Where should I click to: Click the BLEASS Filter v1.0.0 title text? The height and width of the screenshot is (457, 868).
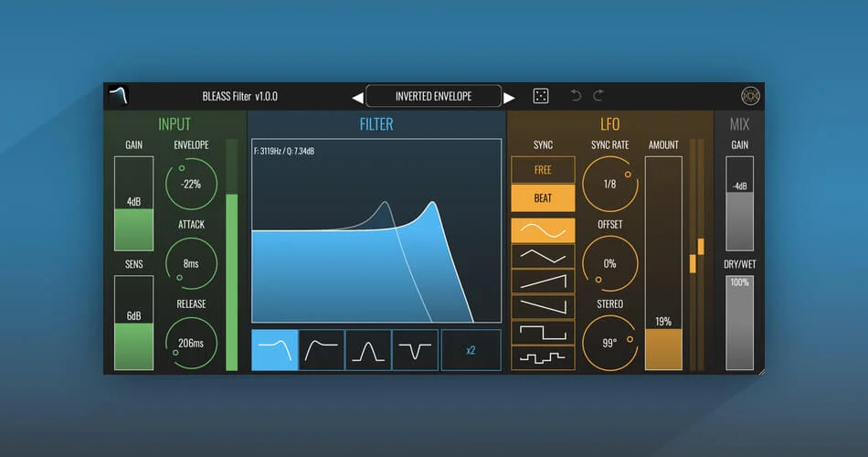click(x=239, y=96)
